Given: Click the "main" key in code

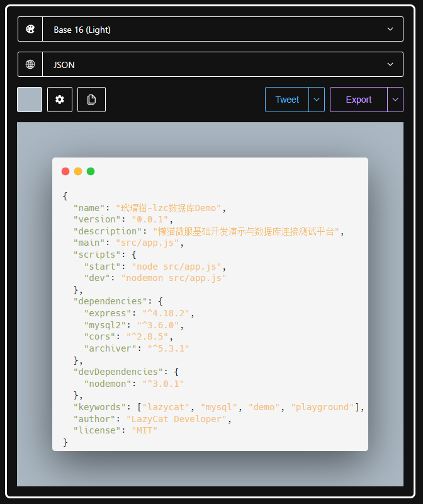Looking at the screenshot, I should [x=89, y=243].
